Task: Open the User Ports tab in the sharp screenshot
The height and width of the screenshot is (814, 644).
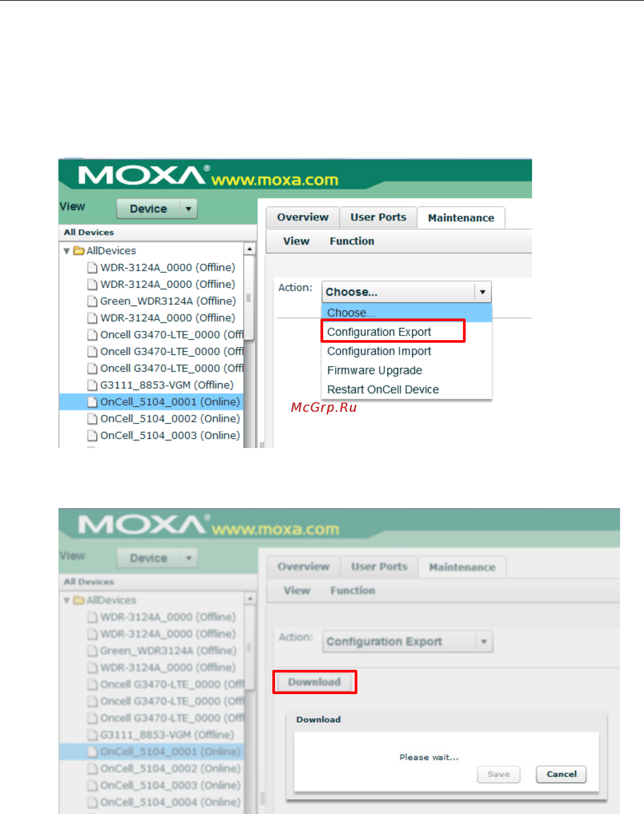Action: click(378, 218)
